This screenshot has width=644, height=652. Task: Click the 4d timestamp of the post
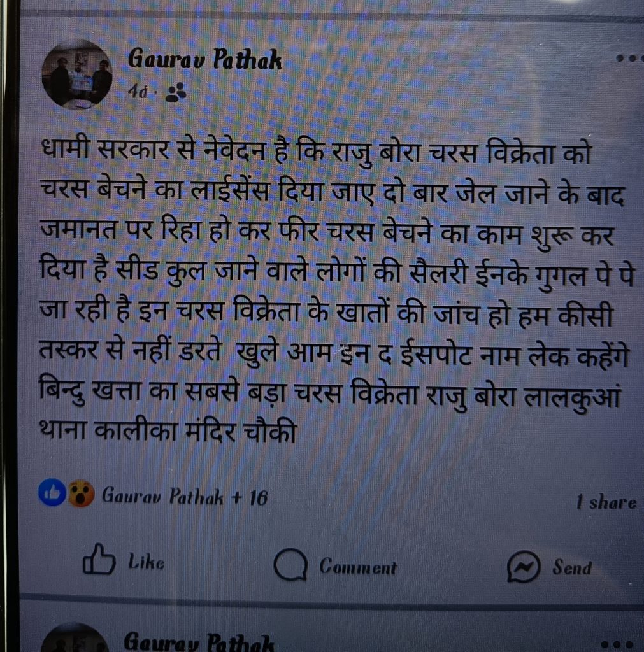pos(138,92)
